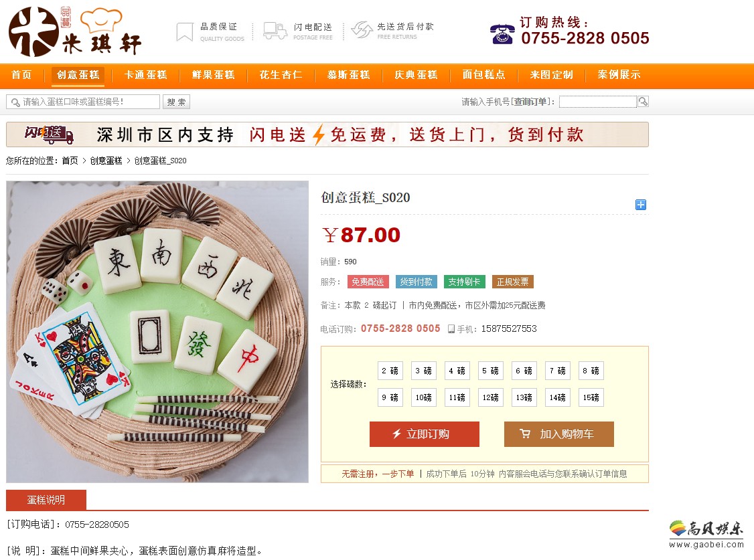This screenshot has height=560, width=754.
Task: Choose the 15磅 cake size option
Action: [x=591, y=397]
